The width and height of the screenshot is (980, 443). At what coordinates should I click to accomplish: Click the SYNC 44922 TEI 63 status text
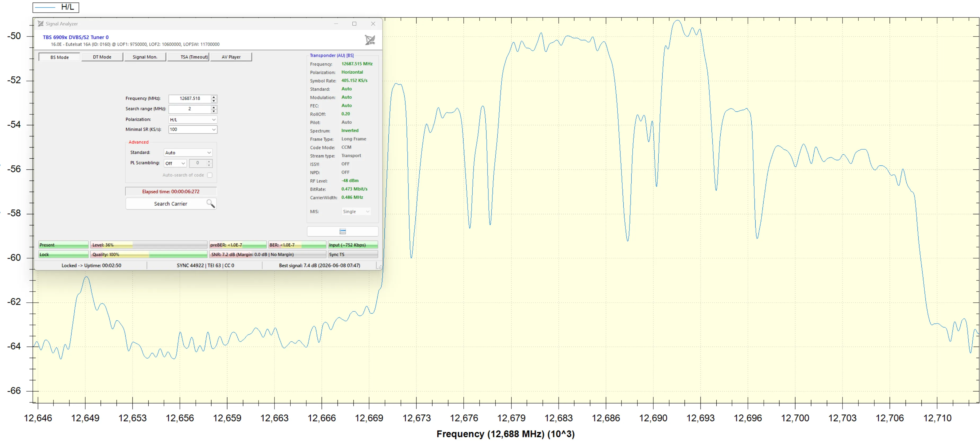tap(205, 265)
